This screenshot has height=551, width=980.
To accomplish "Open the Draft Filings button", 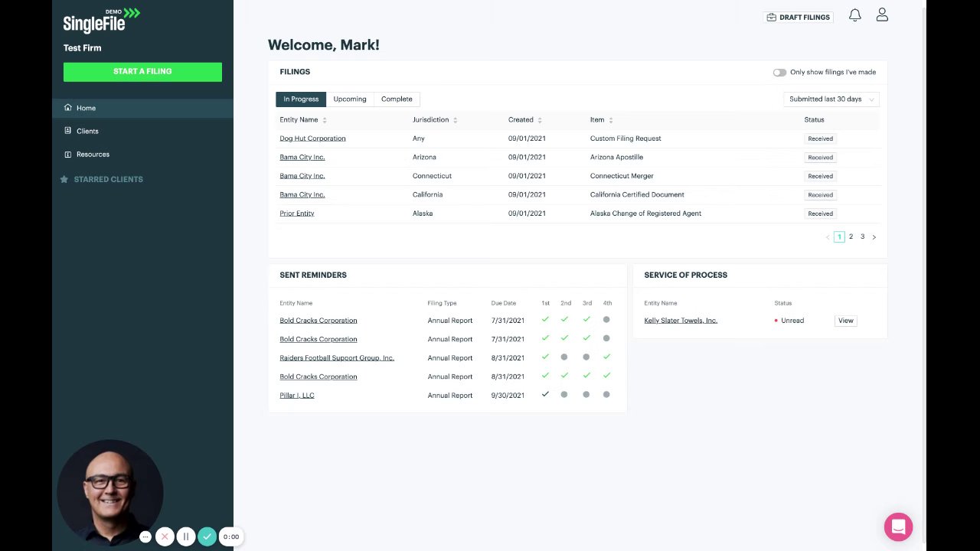I will (x=799, y=17).
